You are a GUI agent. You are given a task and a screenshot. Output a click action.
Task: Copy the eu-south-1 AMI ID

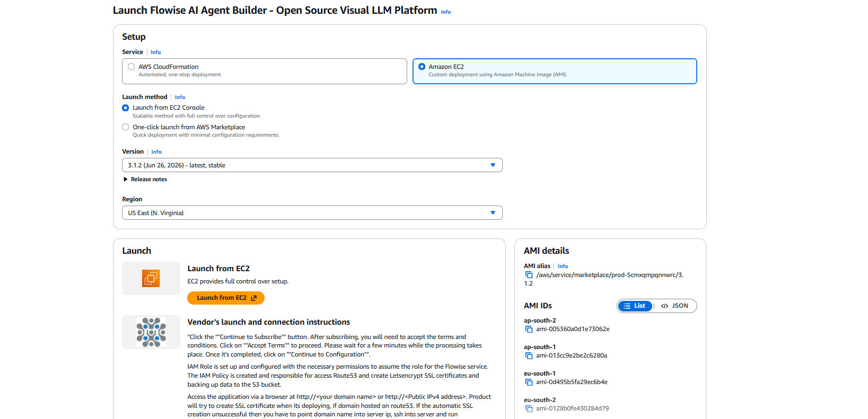529,382
